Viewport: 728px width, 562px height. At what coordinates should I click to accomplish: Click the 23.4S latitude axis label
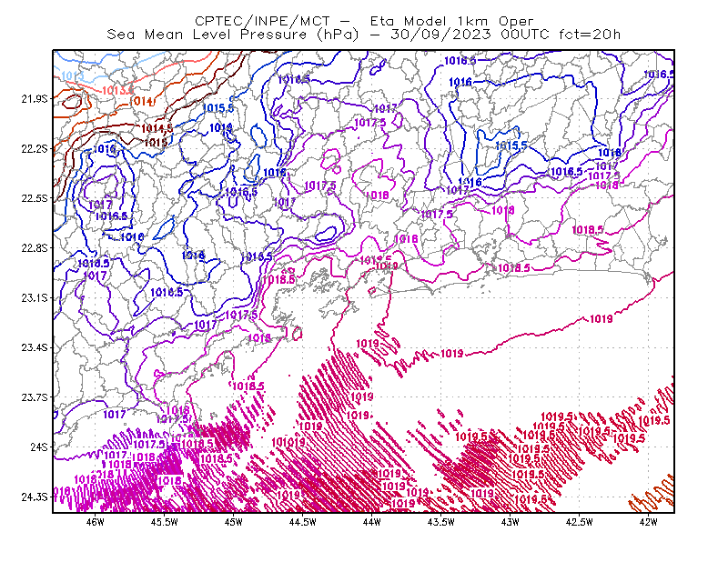point(35,347)
